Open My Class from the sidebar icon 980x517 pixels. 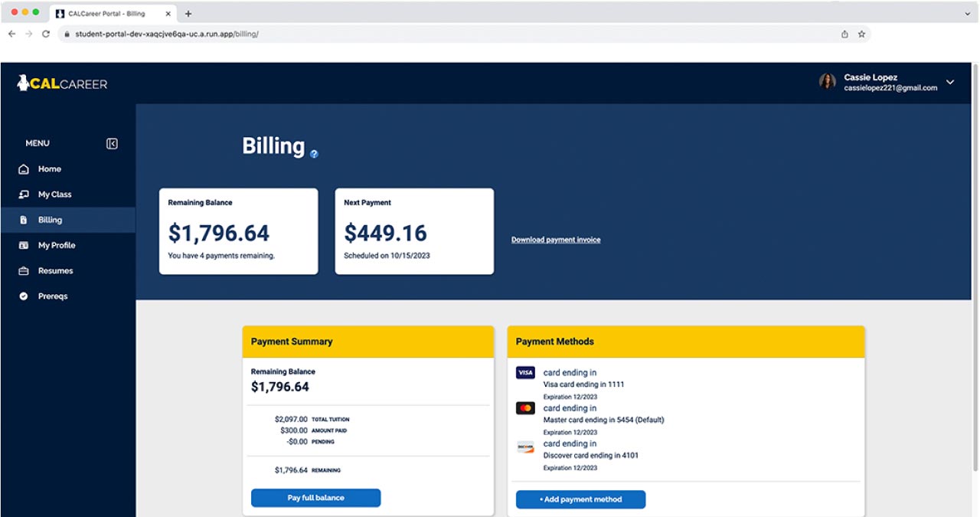23,194
